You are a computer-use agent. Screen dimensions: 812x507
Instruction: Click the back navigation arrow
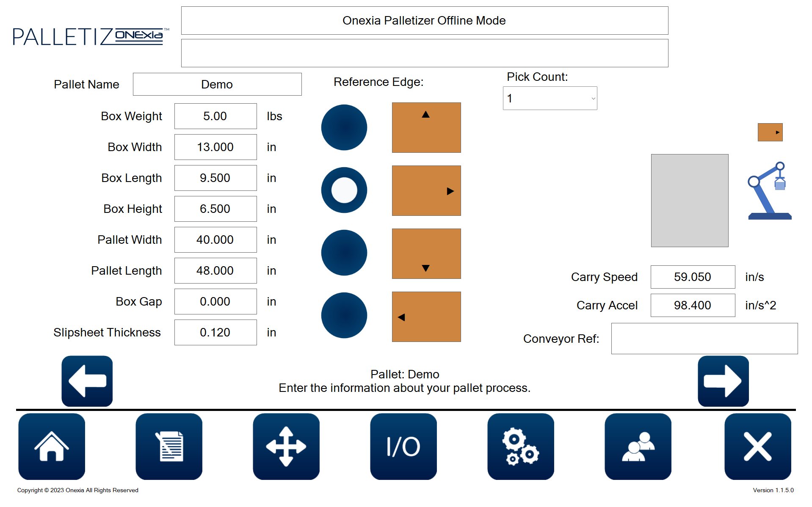pyautogui.click(x=87, y=381)
